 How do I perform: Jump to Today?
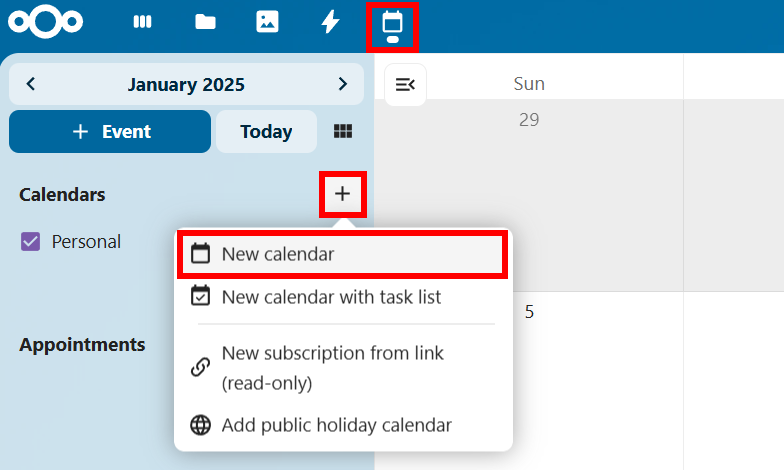[x=266, y=132]
